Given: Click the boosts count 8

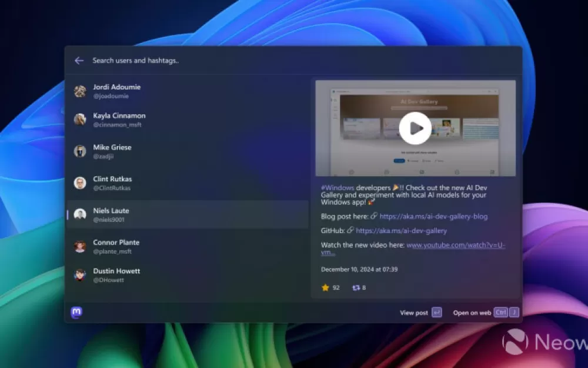Looking at the screenshot, I should (364, 288).
